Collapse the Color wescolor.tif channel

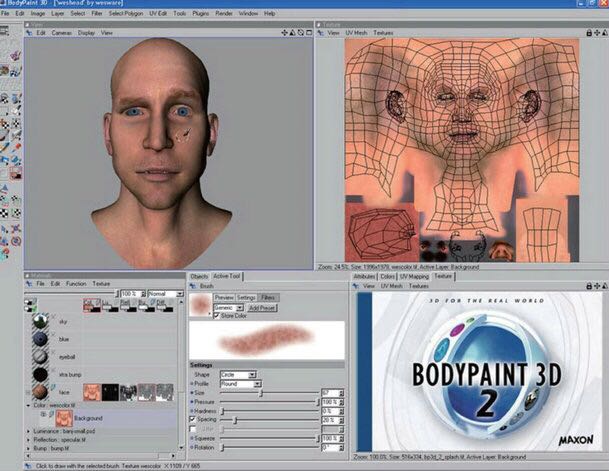(x=28, y=405)
